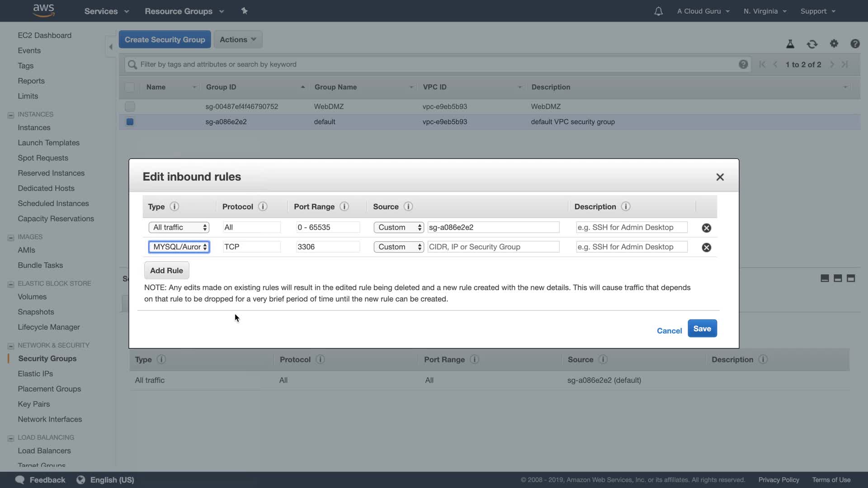Toggle the select-all header checkbox
This screenshot has height=488, width=868.
(x=130, y=87)
